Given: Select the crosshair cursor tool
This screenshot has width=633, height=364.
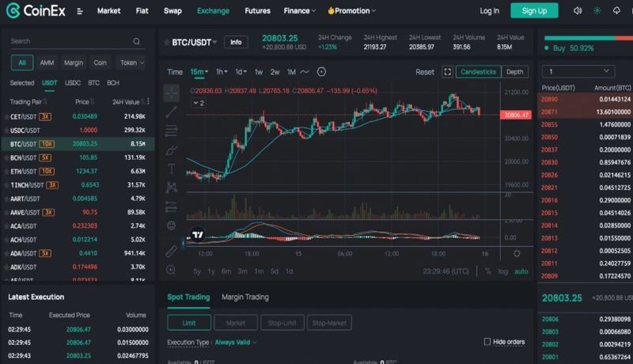Looking at the screenshot, I should (171, 93).
